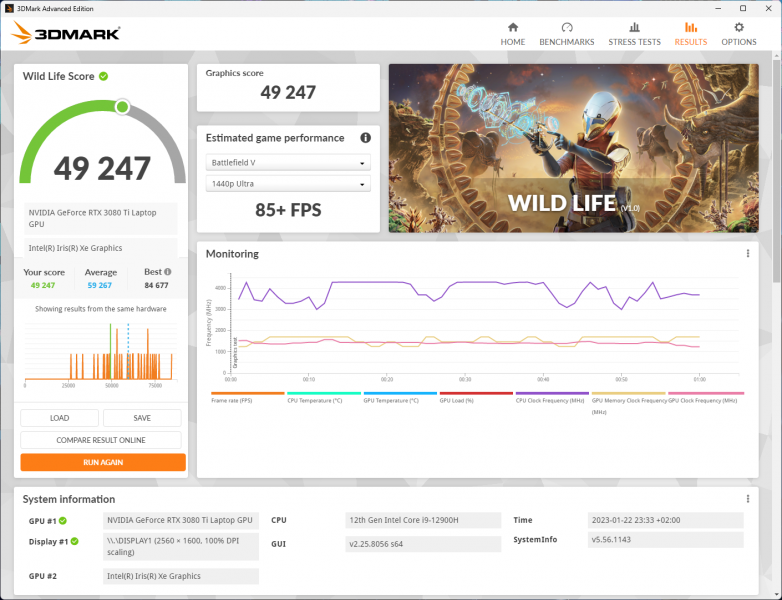Click the SAVE button
The image size is (782, 600).
[x=142, y=418]
